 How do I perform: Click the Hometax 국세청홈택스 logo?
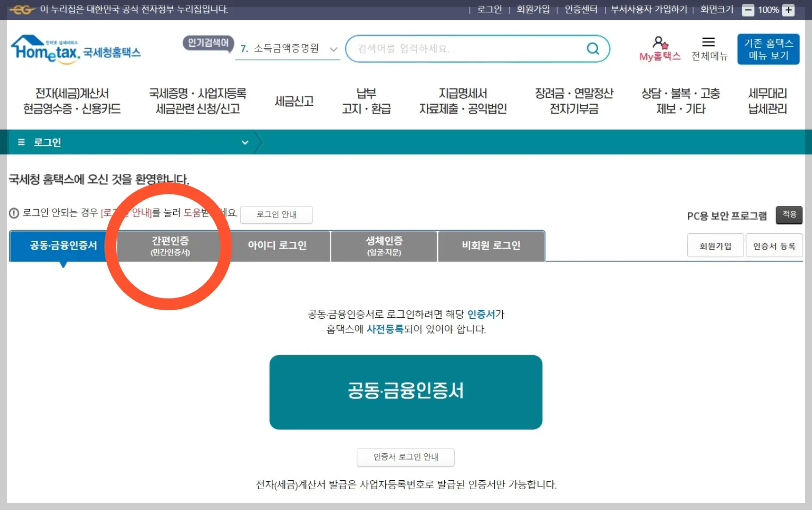[x=76, y=50]
